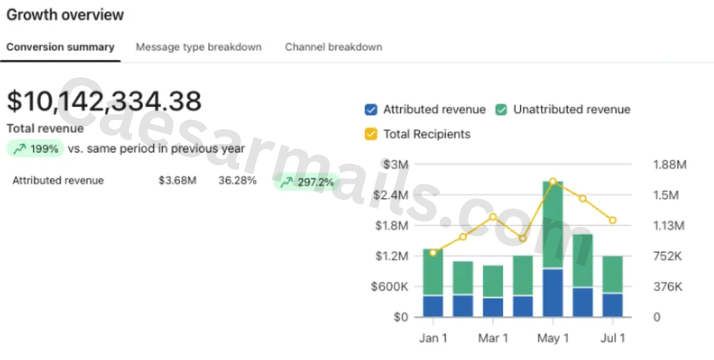
Task: Select the Conversion summary tab
Action: 60,47
